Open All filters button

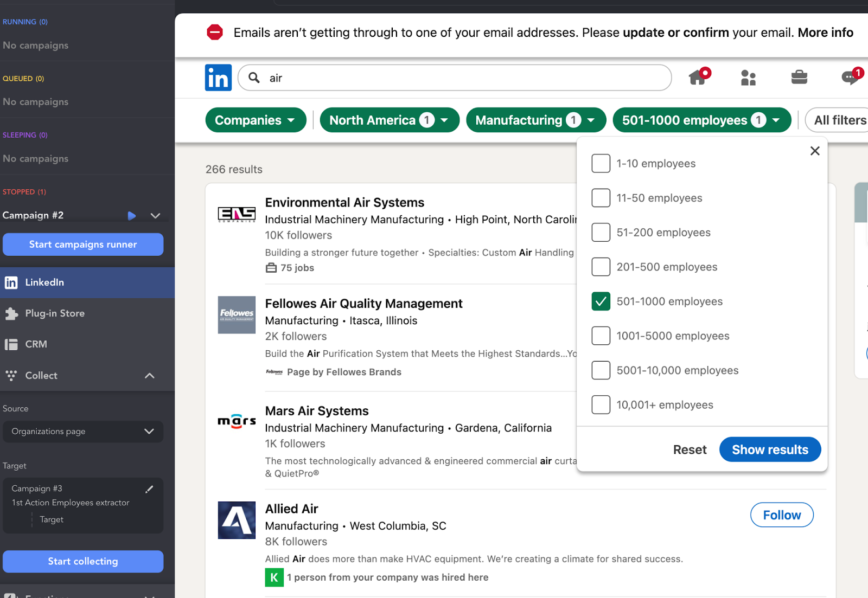coord(838,120)
